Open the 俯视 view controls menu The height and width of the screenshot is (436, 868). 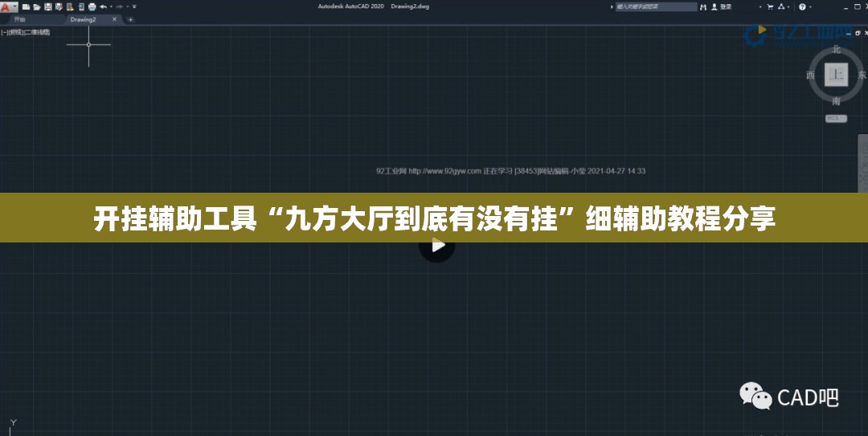(x=15, y=32)
